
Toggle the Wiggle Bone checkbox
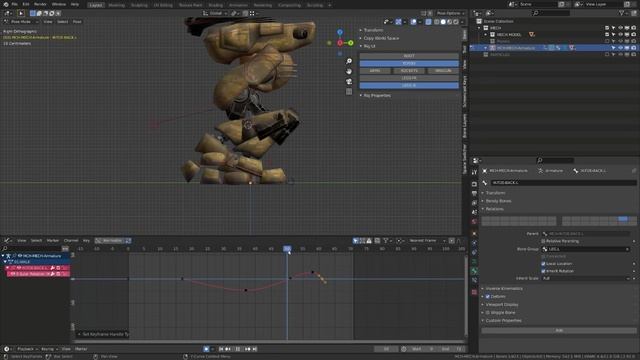(x=488, y=313)
